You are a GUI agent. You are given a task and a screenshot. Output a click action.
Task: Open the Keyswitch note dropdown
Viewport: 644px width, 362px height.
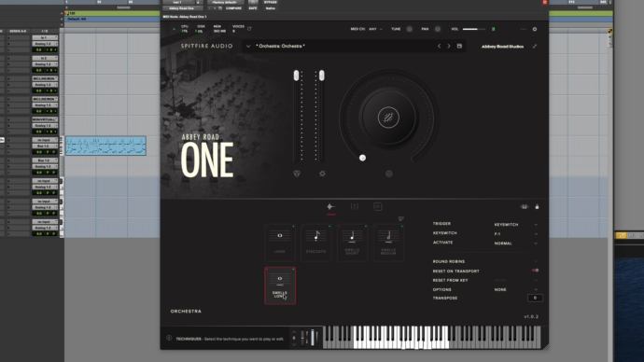[x=516, y=234]
